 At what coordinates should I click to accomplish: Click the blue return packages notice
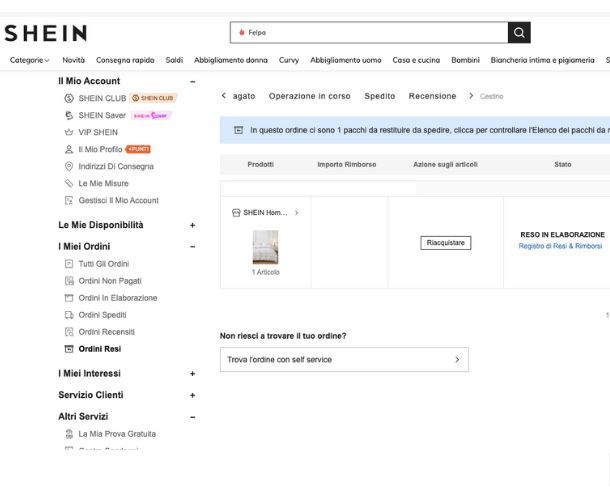(415, 130)
